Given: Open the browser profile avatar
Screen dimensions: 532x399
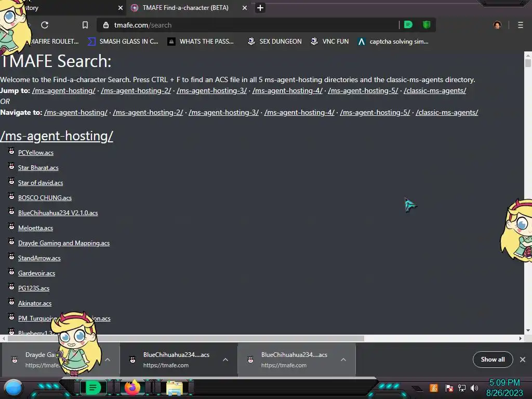Looking at the screenshot, I should click(x=497, y=25).
